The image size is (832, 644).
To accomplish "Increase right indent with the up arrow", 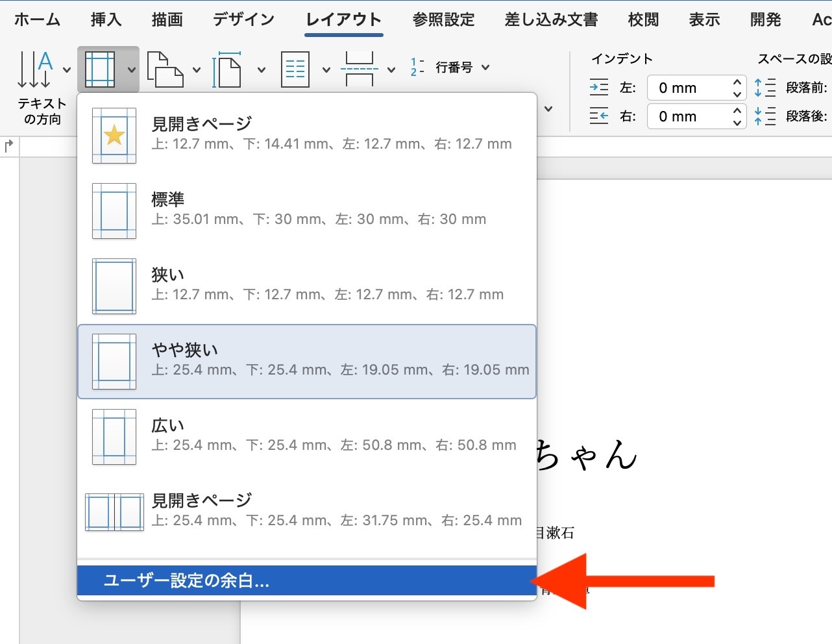I will point(737,111).
